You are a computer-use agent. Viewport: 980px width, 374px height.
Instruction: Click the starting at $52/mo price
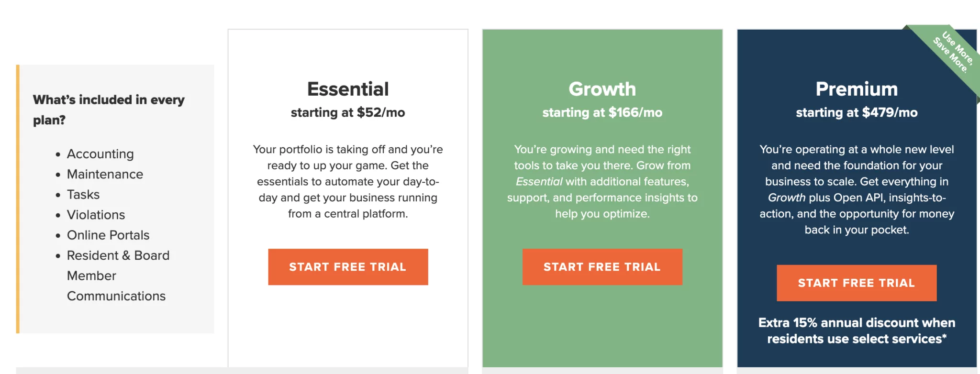[348, 112]
